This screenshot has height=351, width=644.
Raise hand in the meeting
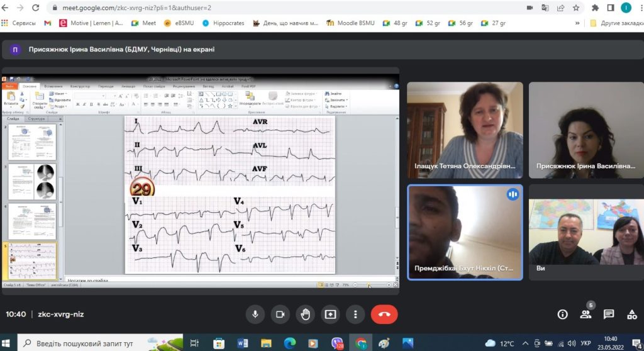pos(305,314)
